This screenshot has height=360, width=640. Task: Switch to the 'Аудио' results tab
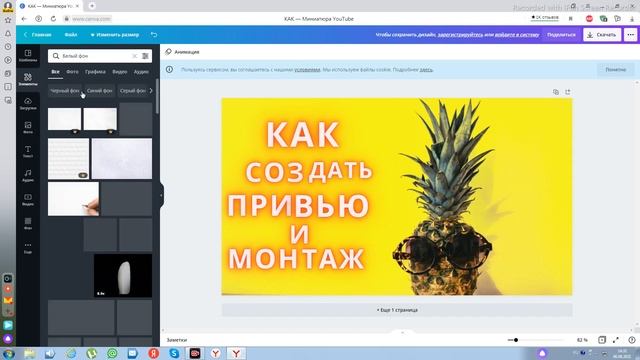coord(141,72)
